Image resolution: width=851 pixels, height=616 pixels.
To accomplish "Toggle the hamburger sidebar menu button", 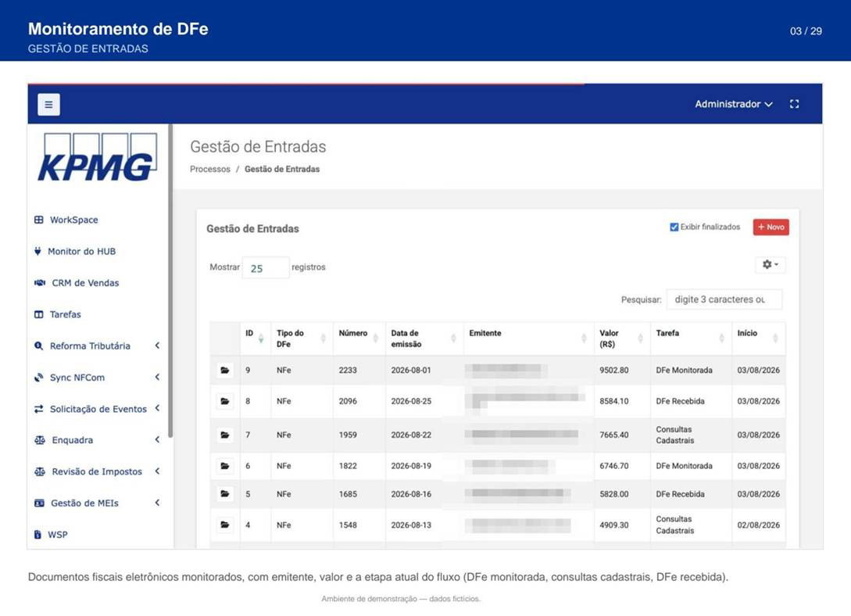I will (x=49, y=104).
